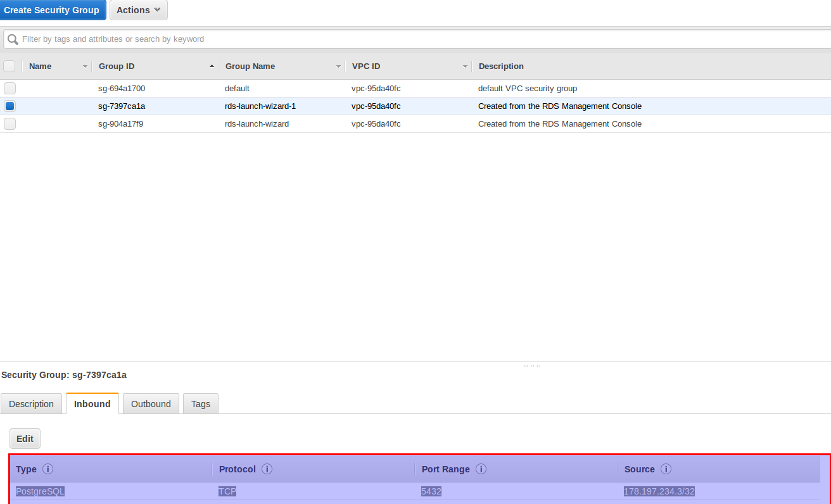
Task: Click source value 178.197.234.3/32
Action: point(660,491)
